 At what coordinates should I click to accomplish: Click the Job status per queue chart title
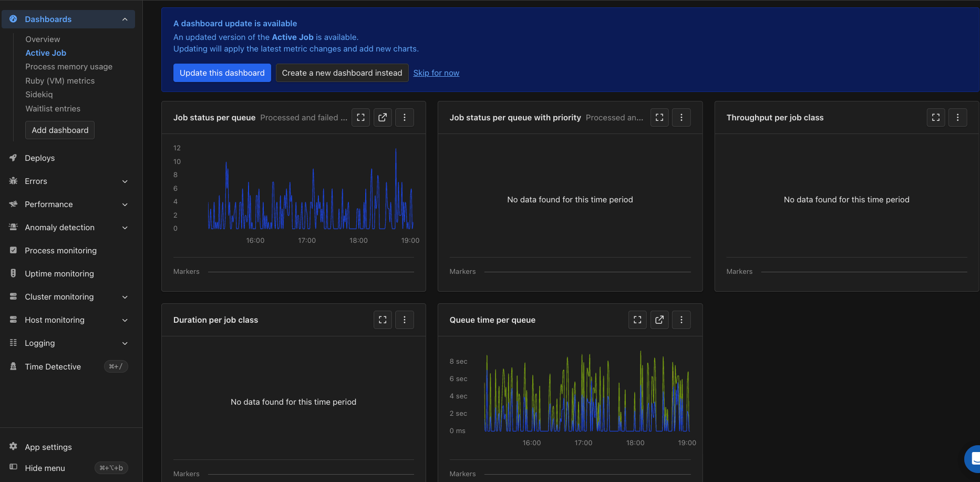[x=214, y=118]
